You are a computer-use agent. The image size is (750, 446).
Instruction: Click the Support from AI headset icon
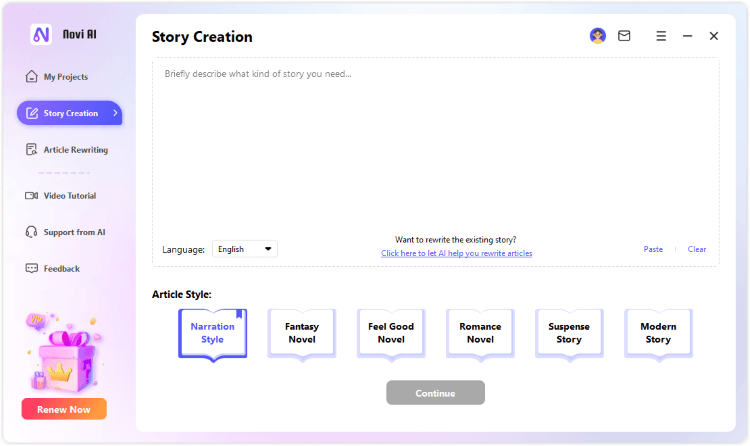click(x=32, y=232)
